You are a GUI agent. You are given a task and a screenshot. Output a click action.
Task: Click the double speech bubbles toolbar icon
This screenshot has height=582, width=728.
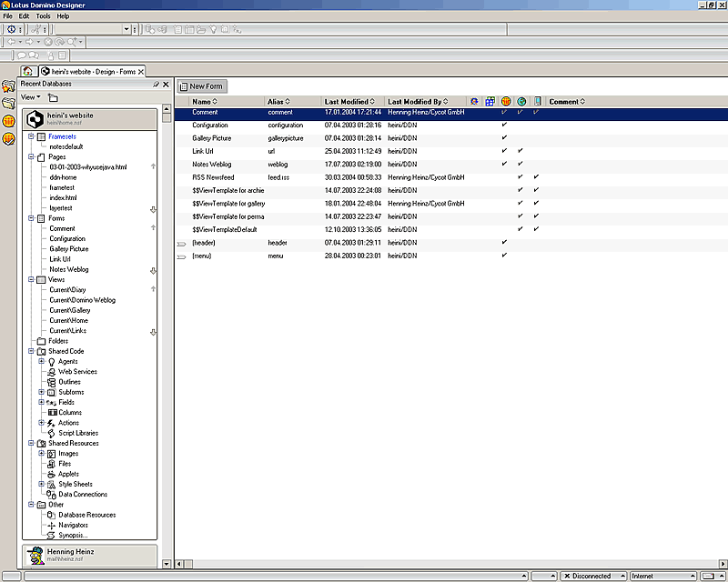(34, 55)
